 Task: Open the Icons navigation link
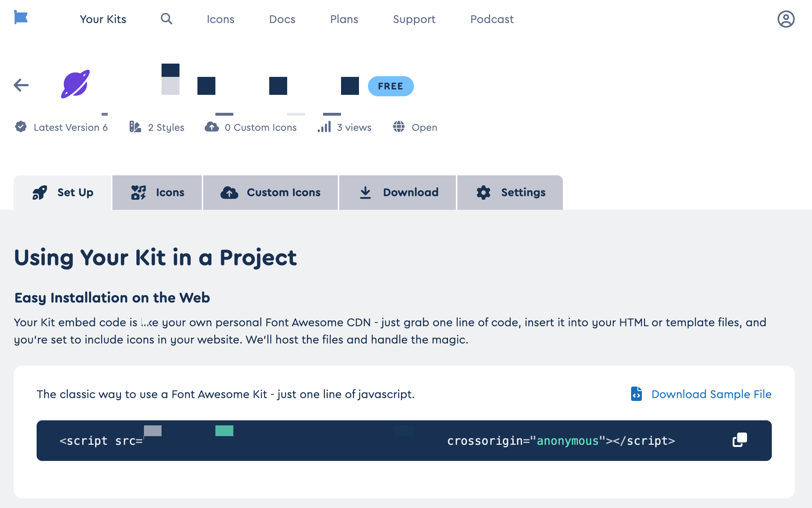[x=220, y=19]
